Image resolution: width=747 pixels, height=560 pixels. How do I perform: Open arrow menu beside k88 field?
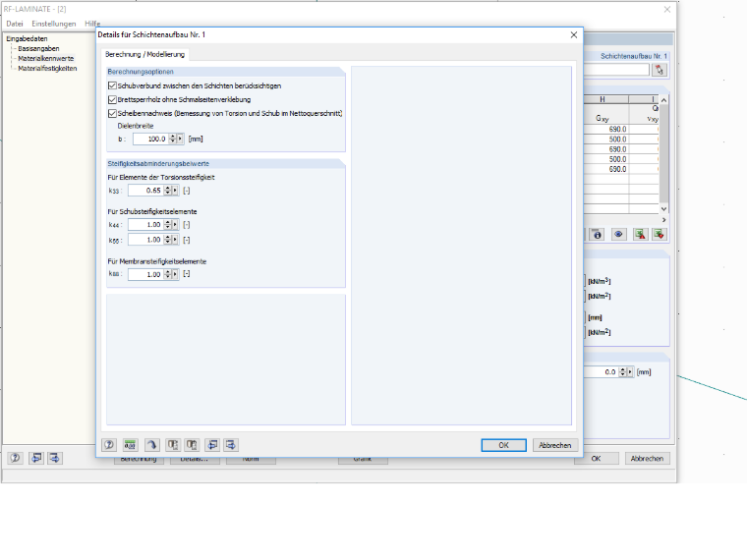tap(175, 274)
